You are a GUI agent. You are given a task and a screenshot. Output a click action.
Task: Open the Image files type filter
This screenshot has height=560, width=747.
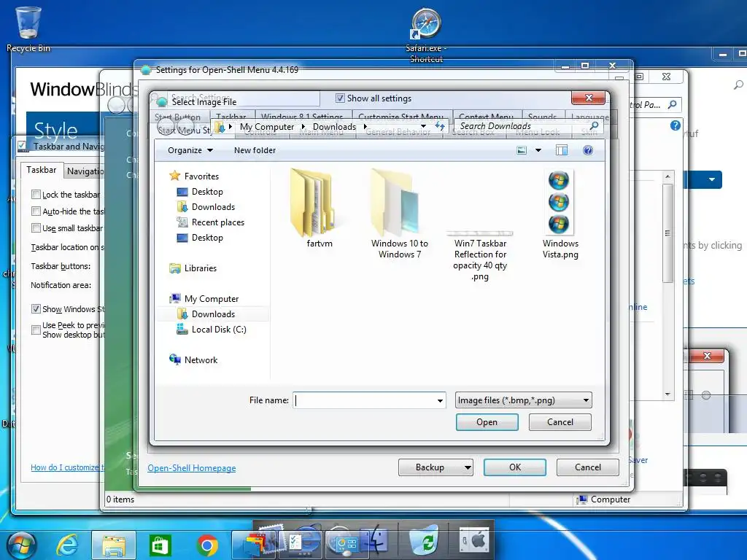click(x=523, y=400)
